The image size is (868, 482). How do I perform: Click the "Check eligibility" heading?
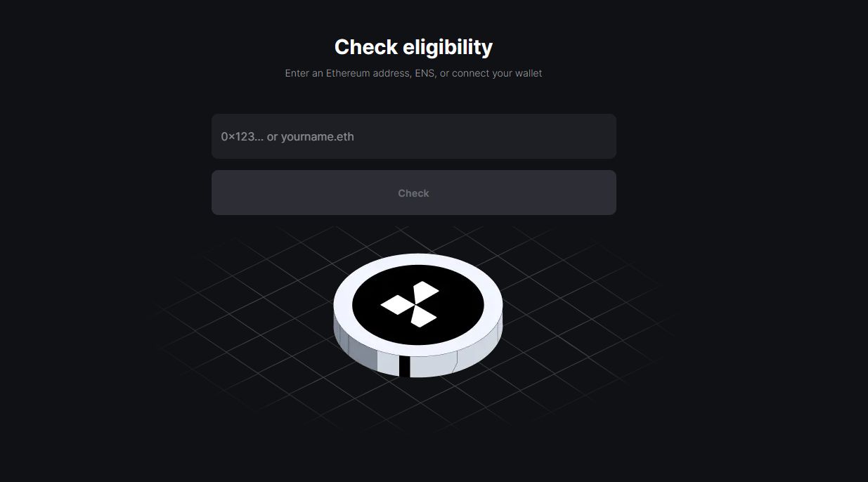tap(413, 47)
